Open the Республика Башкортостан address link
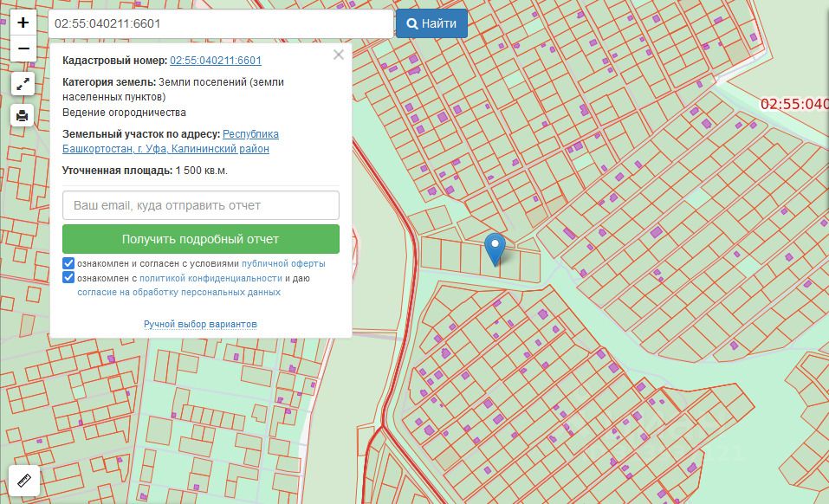 tap(171, 141)
